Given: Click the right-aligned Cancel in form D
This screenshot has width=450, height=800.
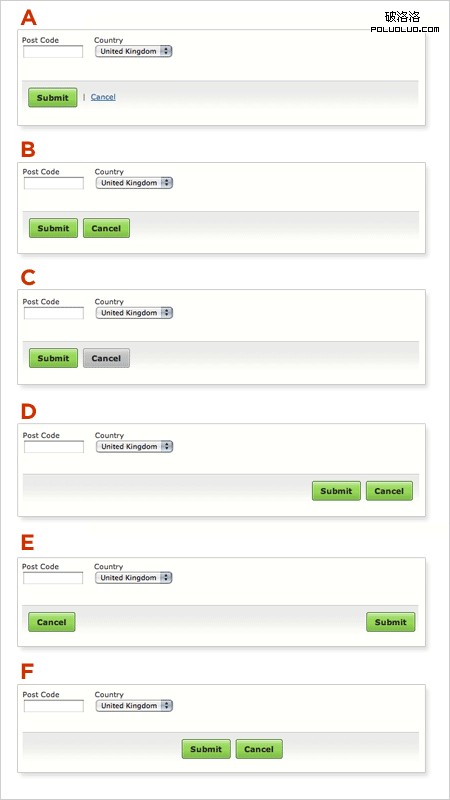Looking at the screenshot, I should (389, 491).
